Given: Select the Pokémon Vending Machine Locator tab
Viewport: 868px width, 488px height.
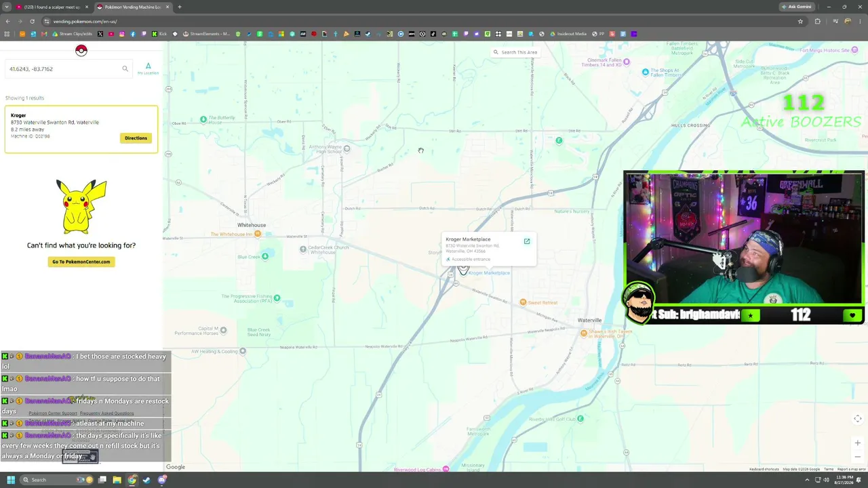Looking at the screenshot, I should click(132, 7).
